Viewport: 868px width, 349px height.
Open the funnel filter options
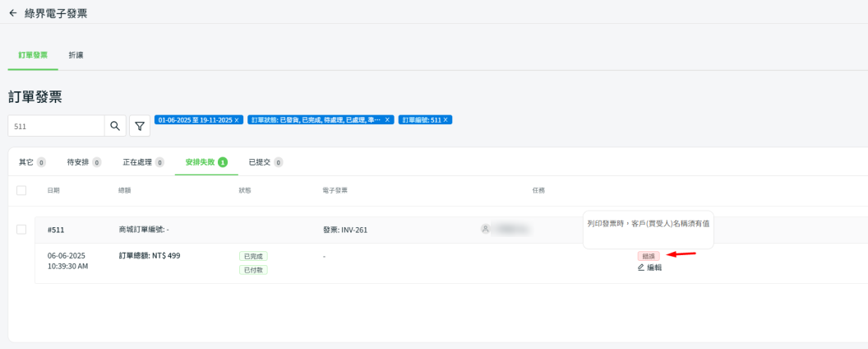[140, 126]
